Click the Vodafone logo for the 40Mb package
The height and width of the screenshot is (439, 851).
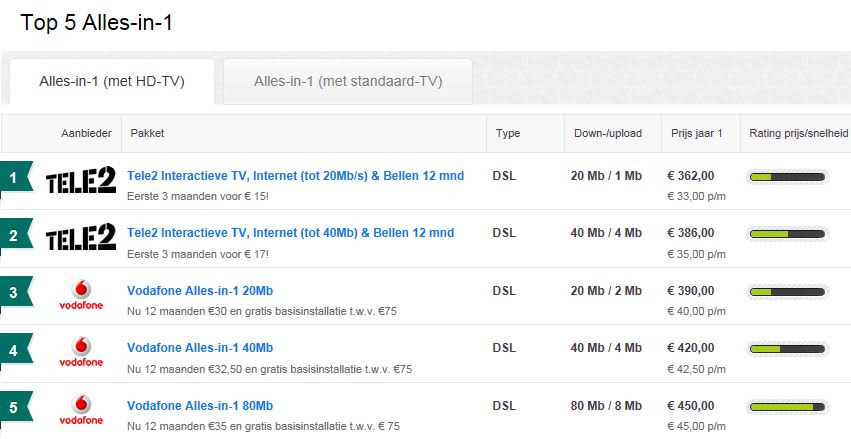click(81, 352)
